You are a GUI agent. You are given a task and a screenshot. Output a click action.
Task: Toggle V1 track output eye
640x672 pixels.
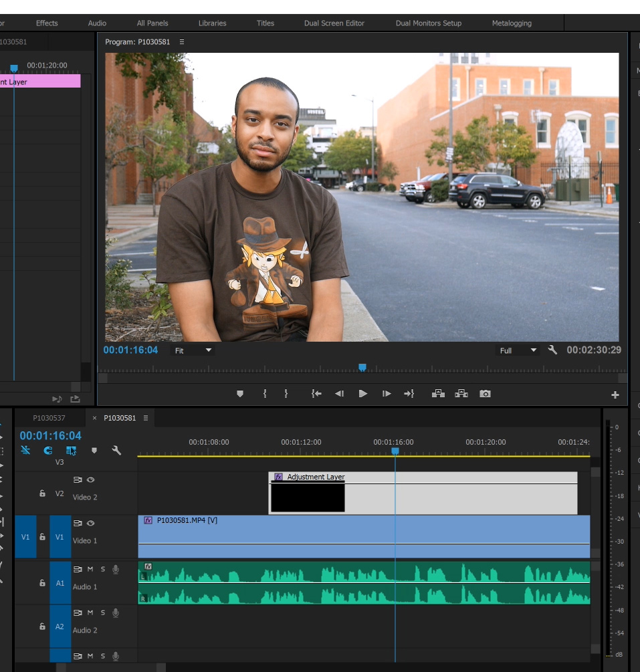coord(90,523)
